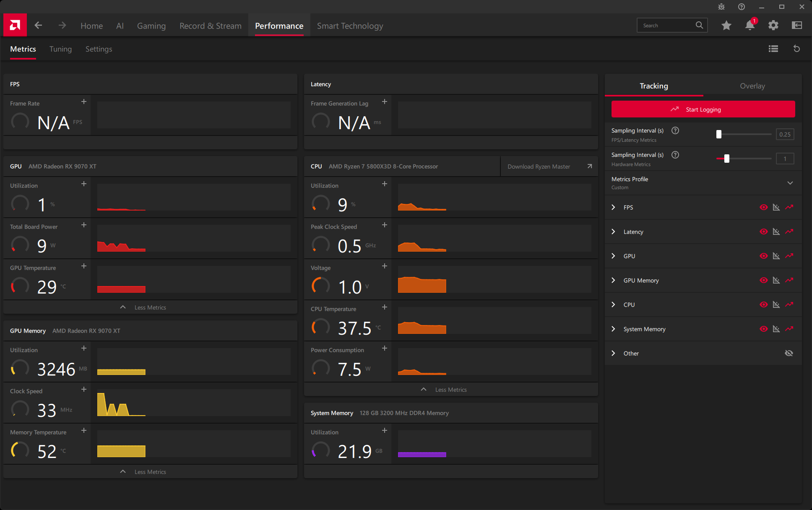This screenshot has height=510, width=812.
Task: Open the Overlay tab
Action: click(752, 86)
